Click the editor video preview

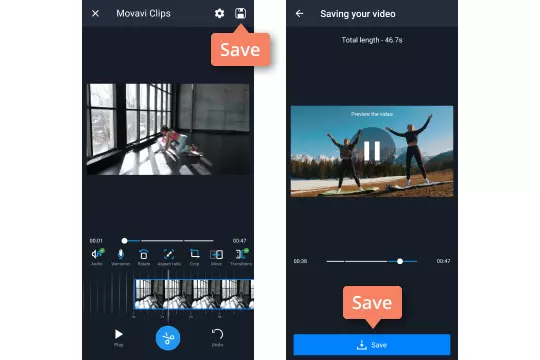(168, 129)
